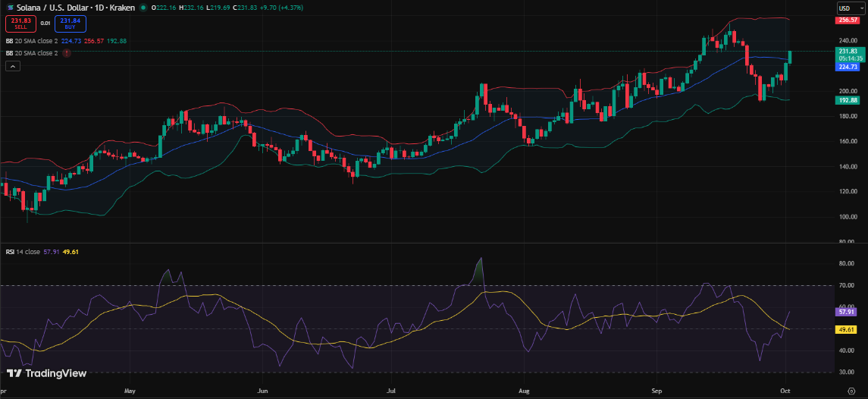Click the Solana symbol logo icon
This screenshot has height=399, width=868.
(x=10, y=8)
